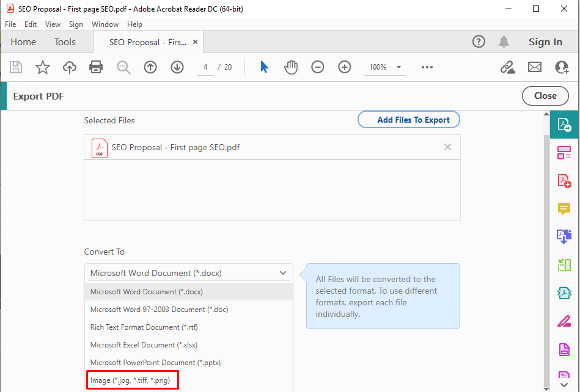Open more tools ellipsis
The image size is (580, 392).
click(x=427, y=67)
